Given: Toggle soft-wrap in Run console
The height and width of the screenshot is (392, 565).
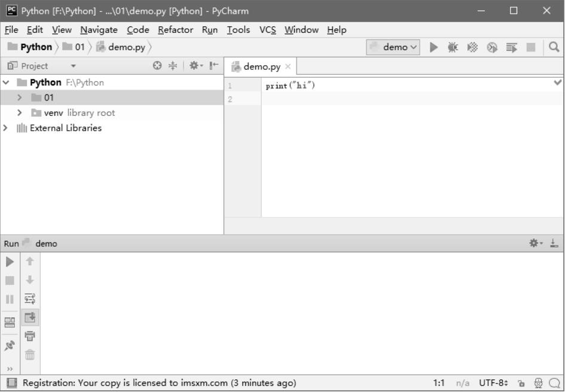Looking at the screenshot, I should coord(30,299).
